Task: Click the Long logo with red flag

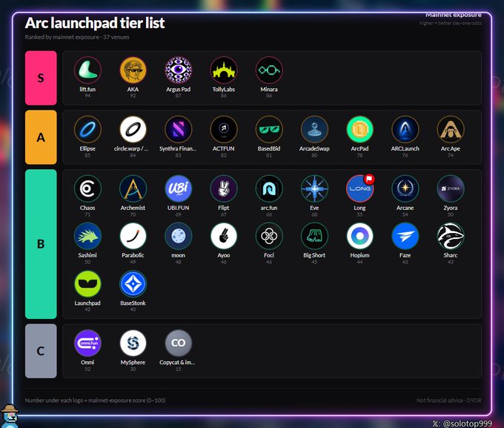Action: pyautogui.click(x=359, y=188)
